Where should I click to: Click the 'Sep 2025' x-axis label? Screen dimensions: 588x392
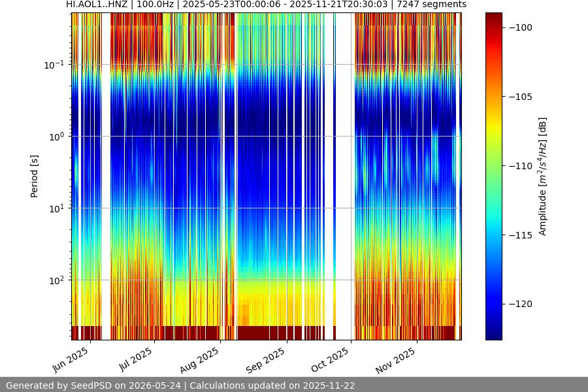pos(266,360)
